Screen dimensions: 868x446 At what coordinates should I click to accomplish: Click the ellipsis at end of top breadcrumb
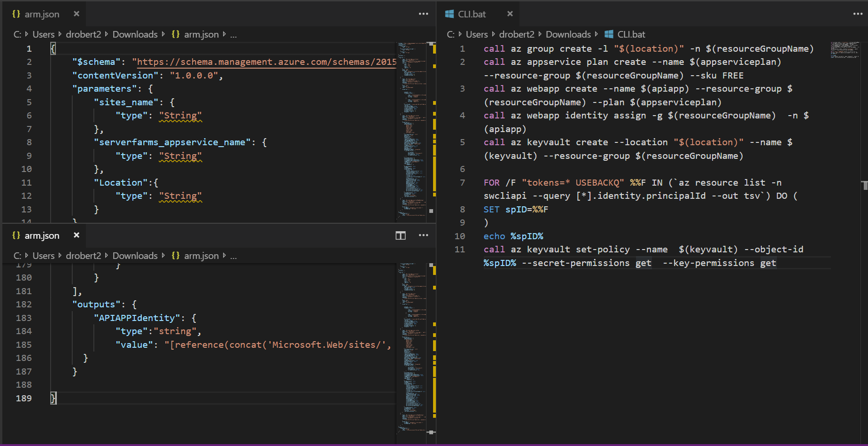pos(233,34)
